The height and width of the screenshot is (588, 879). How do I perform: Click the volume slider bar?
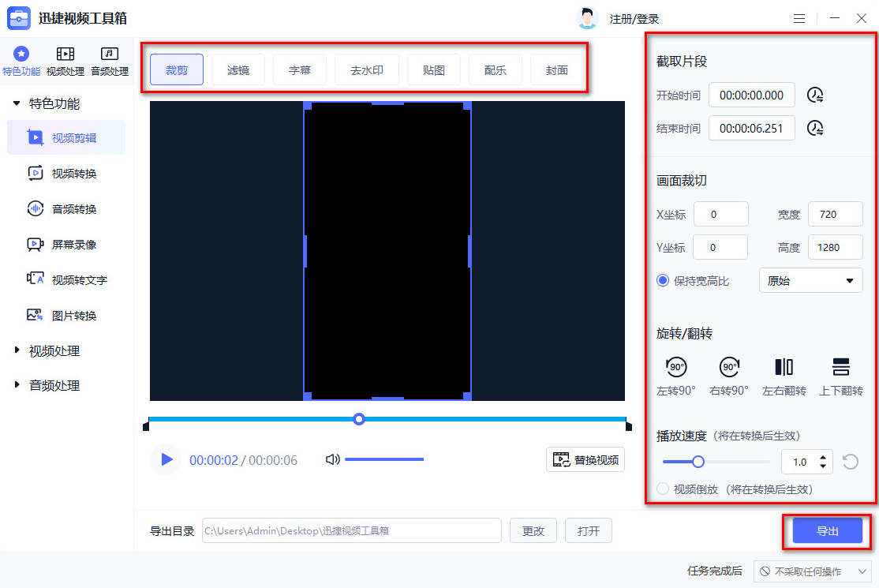coord(384,459)
